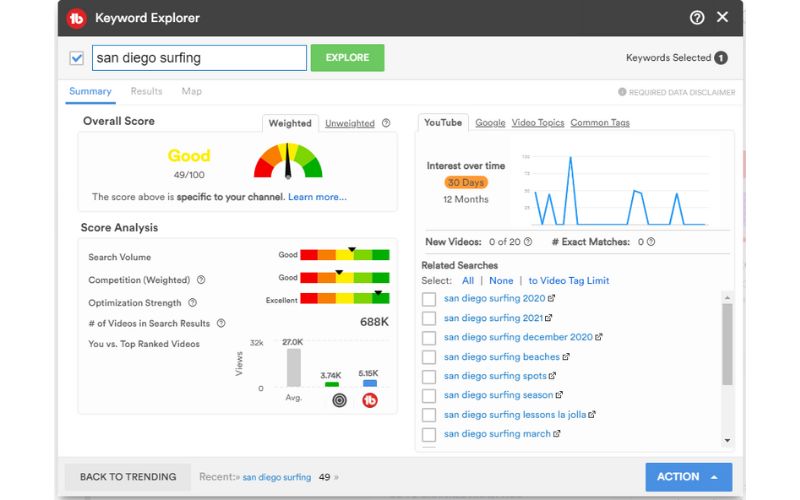800x500 pixels.
Task: Click the scroll up arrow in related searches
Action: [727, 297]
